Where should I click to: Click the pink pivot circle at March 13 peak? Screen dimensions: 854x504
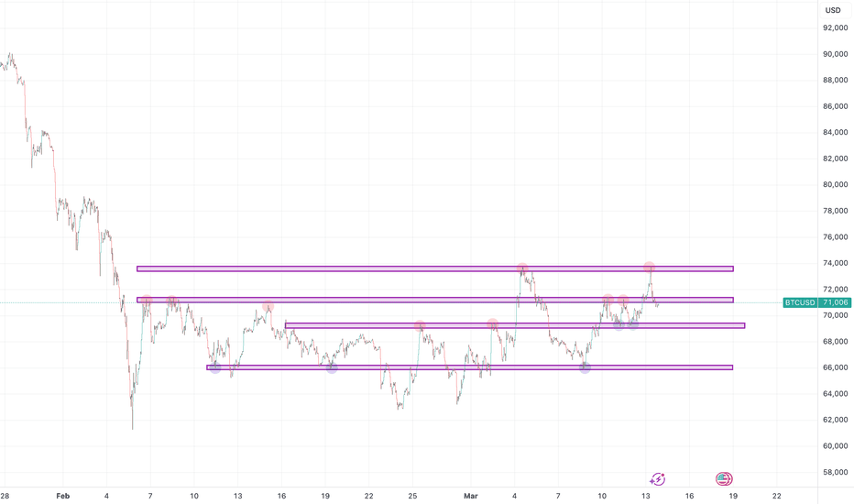(x=649, y=268)
